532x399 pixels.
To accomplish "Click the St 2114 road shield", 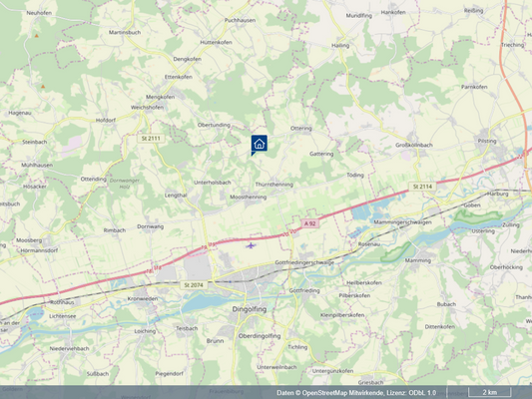I will click(422, 187).
